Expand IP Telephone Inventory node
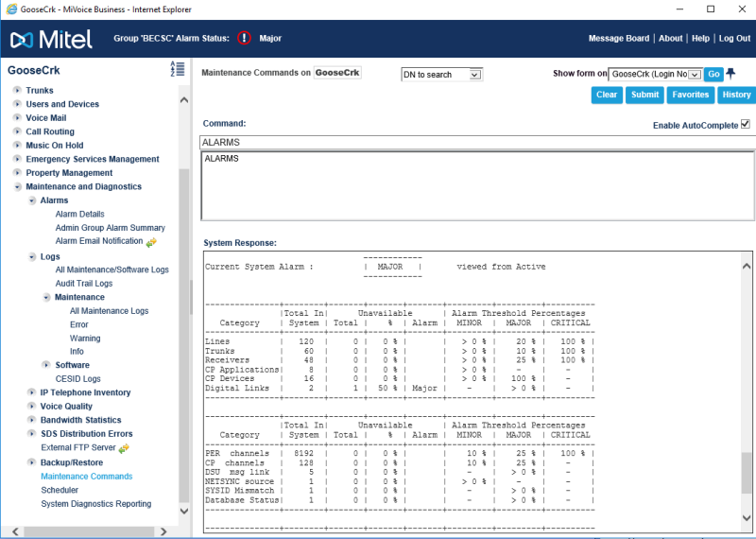Image resolution: width=756 pixels, height=539 pixels. point(32,392)
